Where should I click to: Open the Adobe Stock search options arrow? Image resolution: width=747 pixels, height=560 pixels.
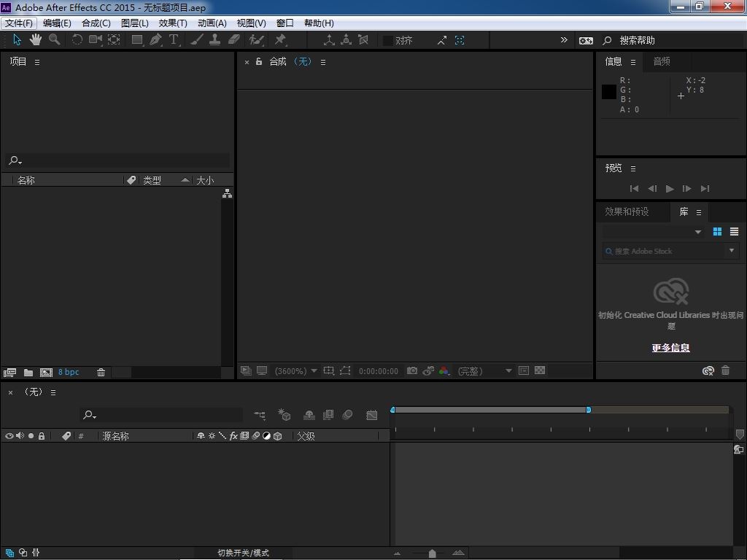point(731,251)
